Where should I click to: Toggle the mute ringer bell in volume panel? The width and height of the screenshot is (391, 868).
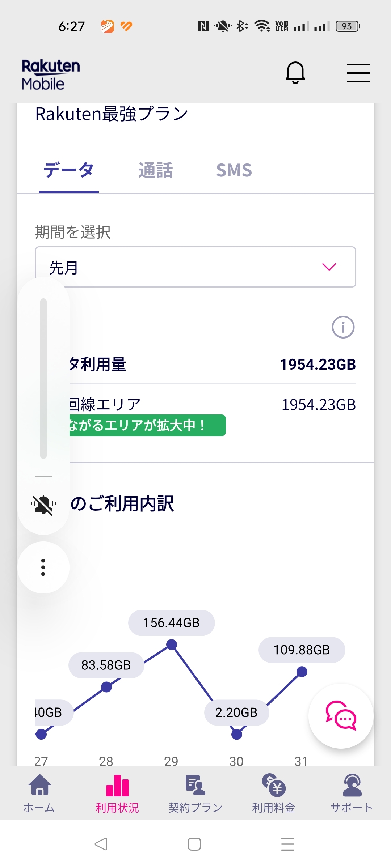coord(43,505)
